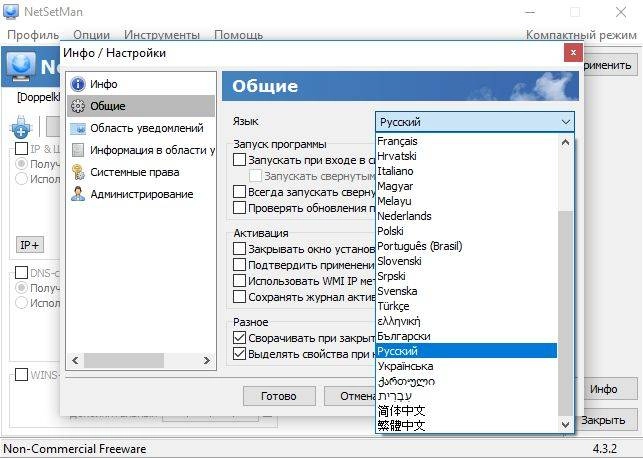
Task: Uncheck Выделять свойства checkbox
Action: coord(239,353)
